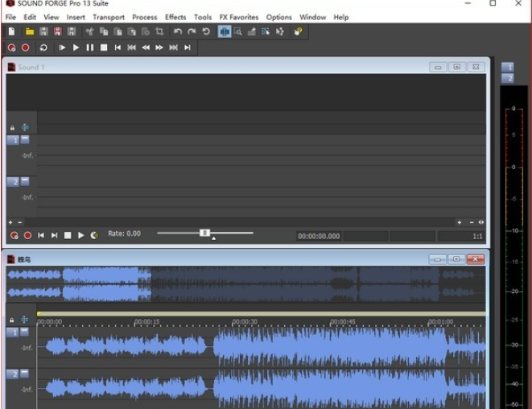Click the Undo arrow icon

(x=177, y=31)
